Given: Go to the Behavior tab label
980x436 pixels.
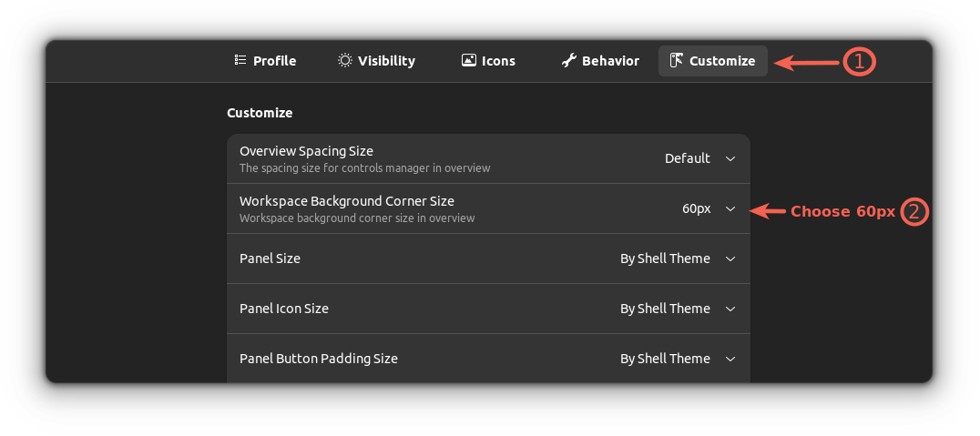Looking at the screenshot, I should tap(610, 61).
